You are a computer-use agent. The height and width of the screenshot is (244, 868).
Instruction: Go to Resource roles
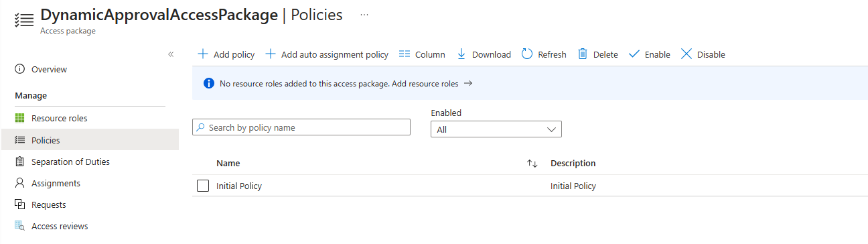59,118
